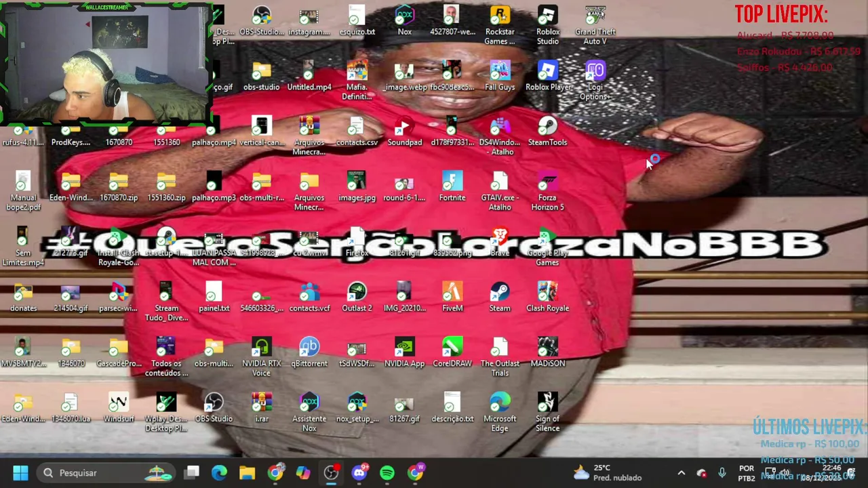The image size is (868, 488).
Task: Open the 81267.gif file
Action: click(x=405, y=409)
